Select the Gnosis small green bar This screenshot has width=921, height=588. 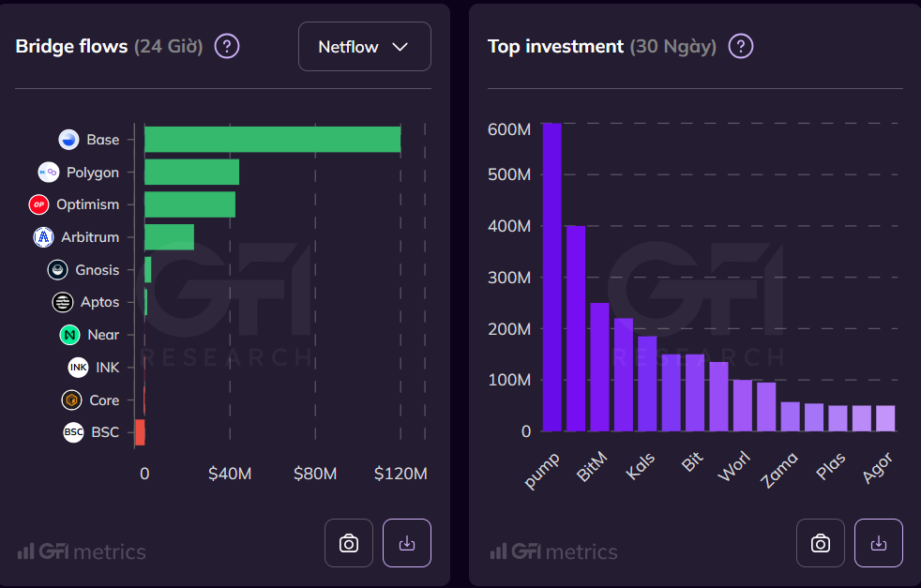click(x=148, y=270)
